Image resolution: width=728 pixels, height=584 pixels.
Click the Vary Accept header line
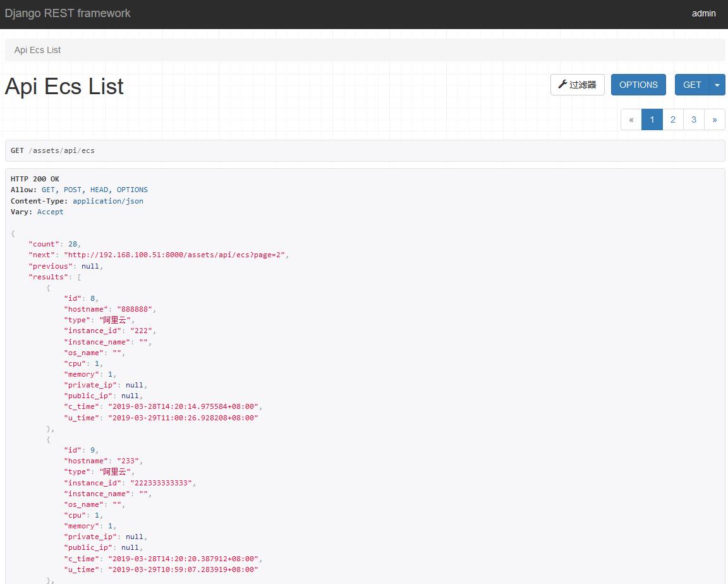click(37, 212)
